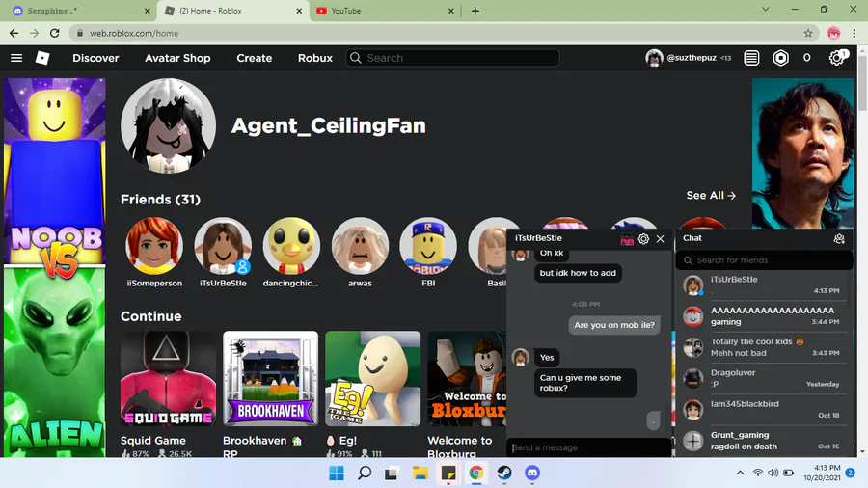Click the Send a message field
Image resolution: width=868 pixels, height=488 pixels.
point(589,447)
